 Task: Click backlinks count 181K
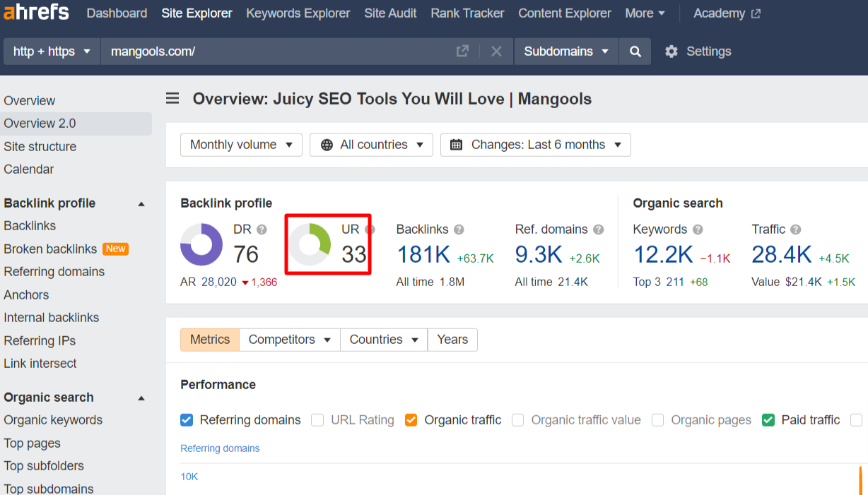pyautogui.click(x=424, y=255)
